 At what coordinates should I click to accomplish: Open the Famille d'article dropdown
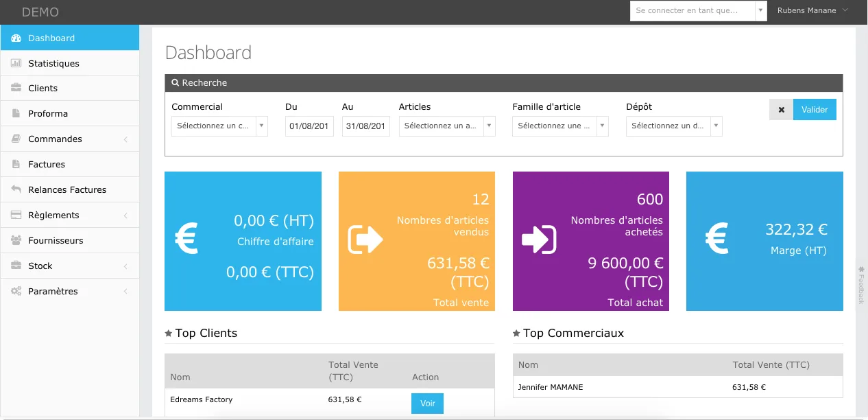click(560, 126)
